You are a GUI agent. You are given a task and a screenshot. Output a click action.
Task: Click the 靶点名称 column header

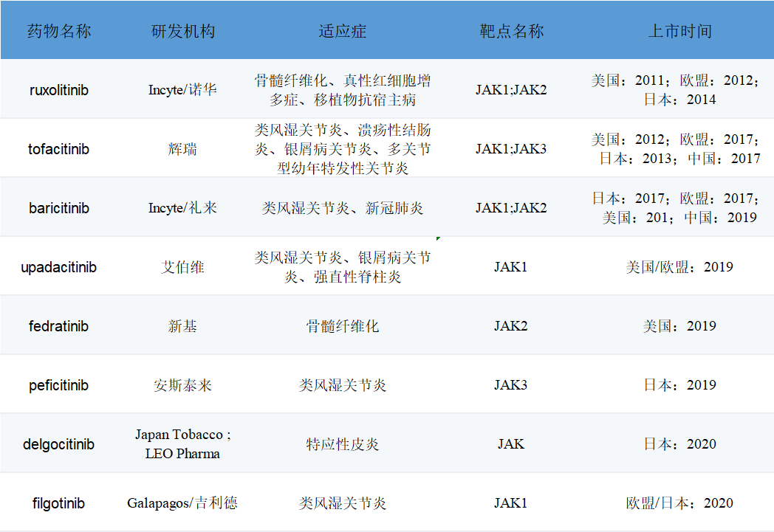[511, 31]
